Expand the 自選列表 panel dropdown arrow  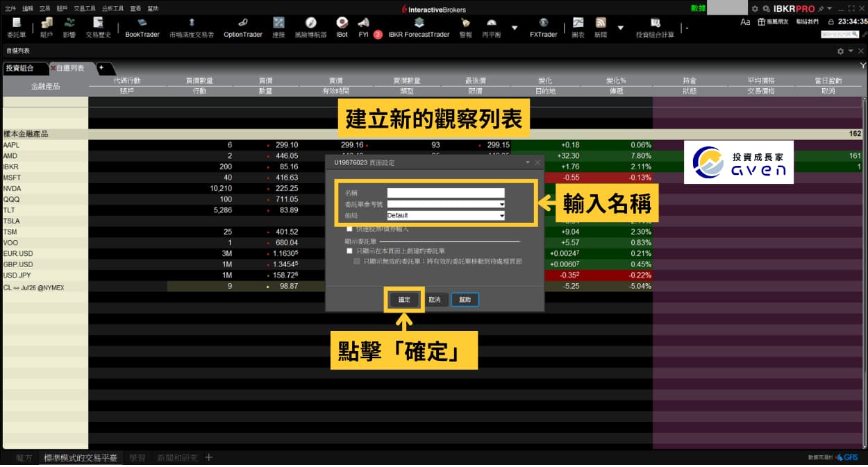(x=851, y=51)
